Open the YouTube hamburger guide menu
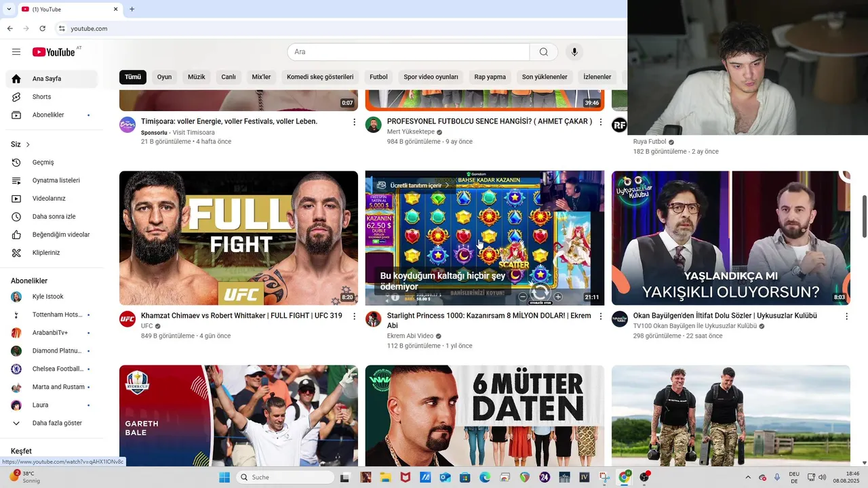The image size is (868, 488). pos(16,52)
